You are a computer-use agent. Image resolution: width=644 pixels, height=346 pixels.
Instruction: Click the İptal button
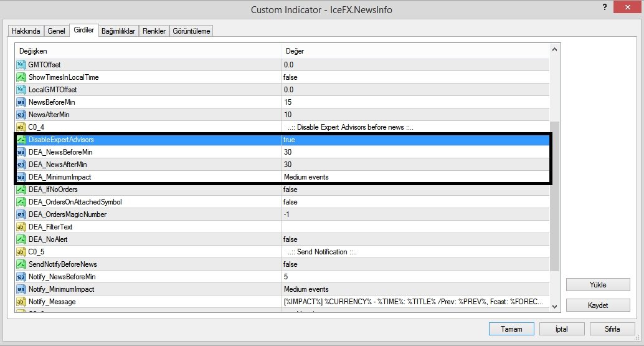(x=561, y=329)
